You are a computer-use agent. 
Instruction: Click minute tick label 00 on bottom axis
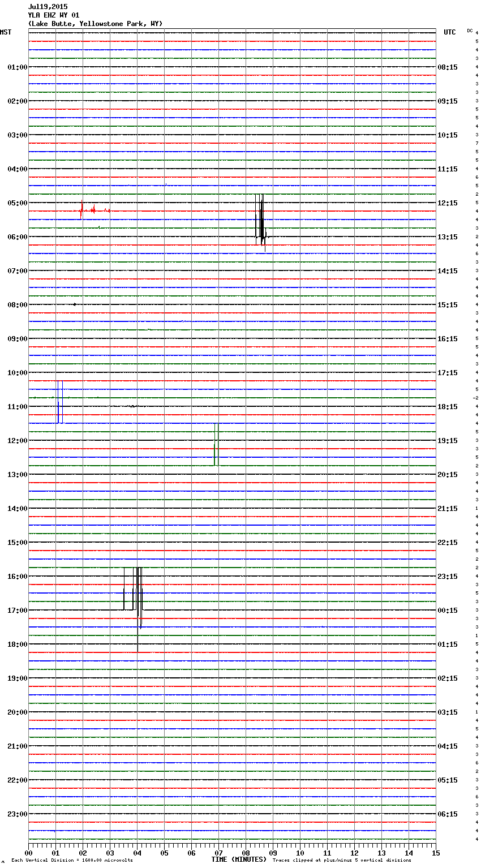tap(28, 853)
